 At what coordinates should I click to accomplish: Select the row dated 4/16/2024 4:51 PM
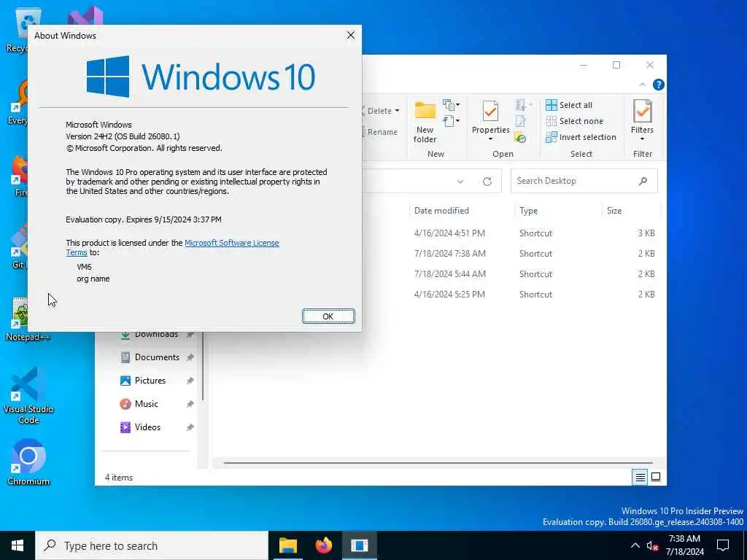511,233
